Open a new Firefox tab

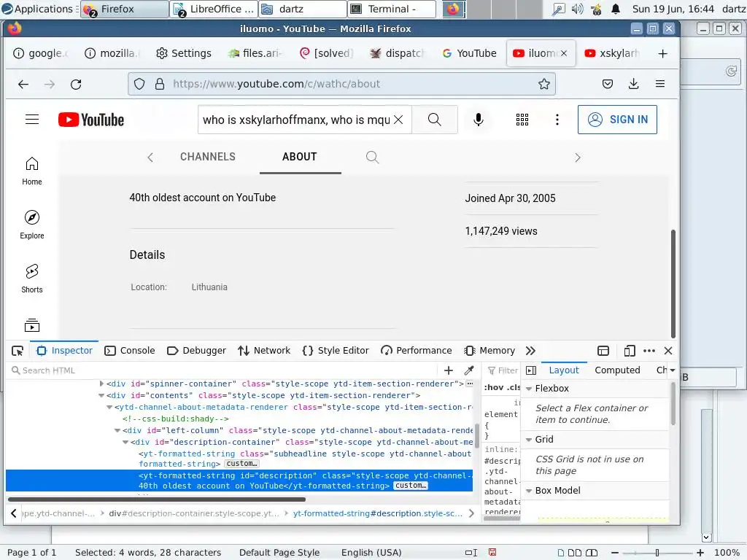pos(662,53)
